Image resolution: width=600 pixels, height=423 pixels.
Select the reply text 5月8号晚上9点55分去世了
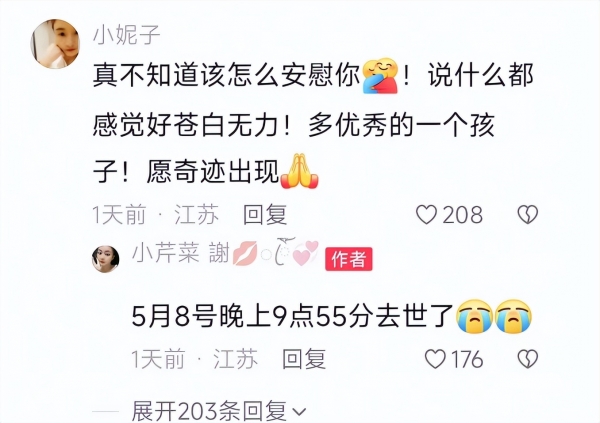293,317
